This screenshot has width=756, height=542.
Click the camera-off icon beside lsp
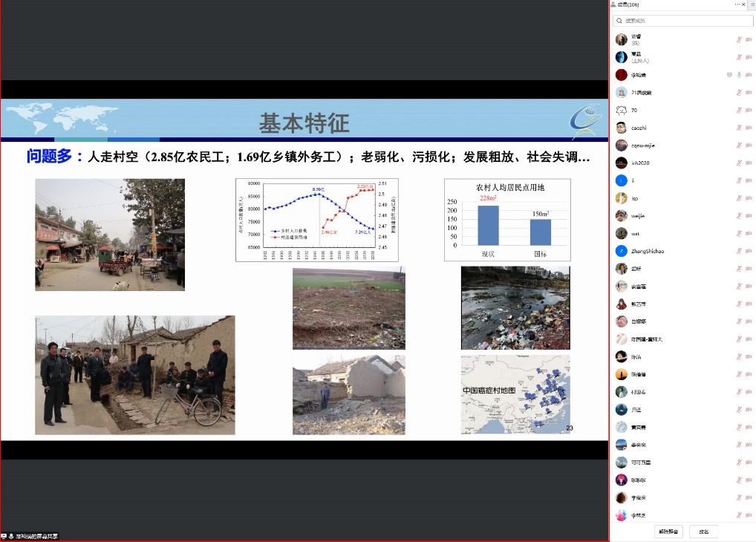(x=748, y=198)
